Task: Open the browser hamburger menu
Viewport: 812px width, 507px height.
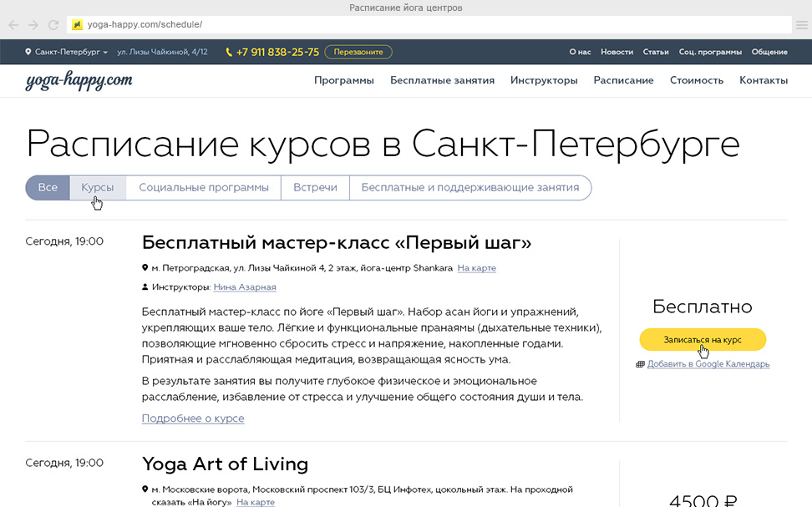Action: point(801,25)
